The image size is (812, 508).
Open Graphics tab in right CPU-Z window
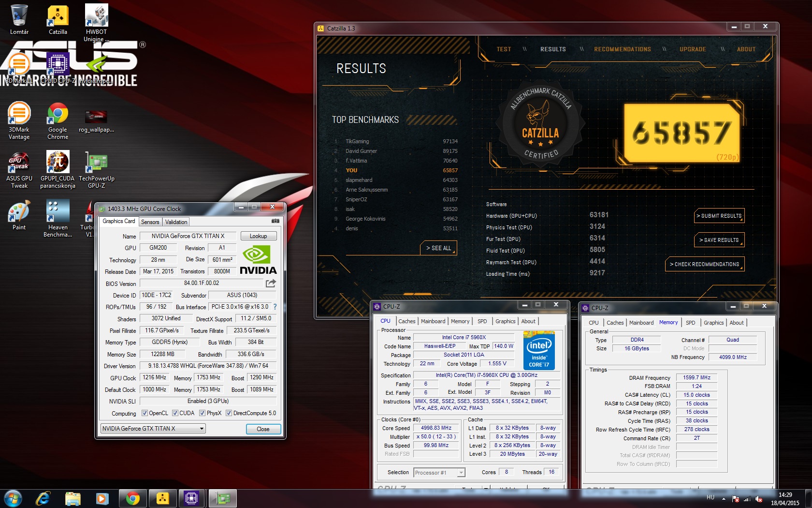point(713,323)
